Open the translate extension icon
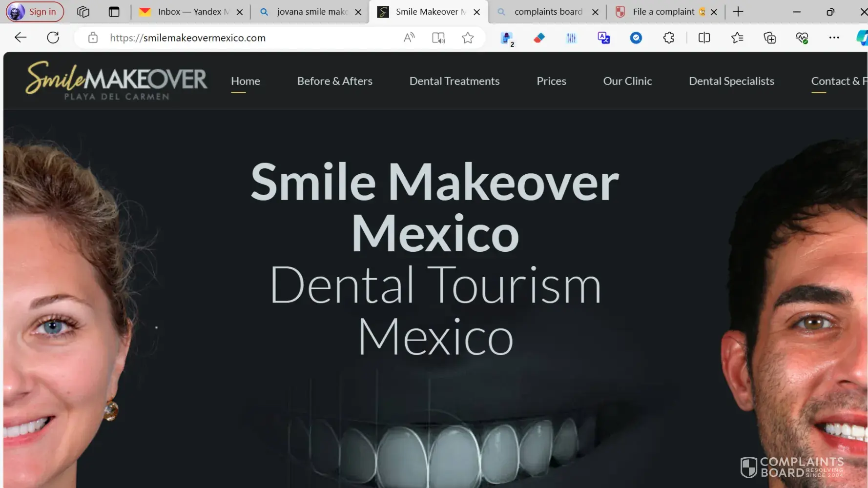868x488 pixels. 604,38
